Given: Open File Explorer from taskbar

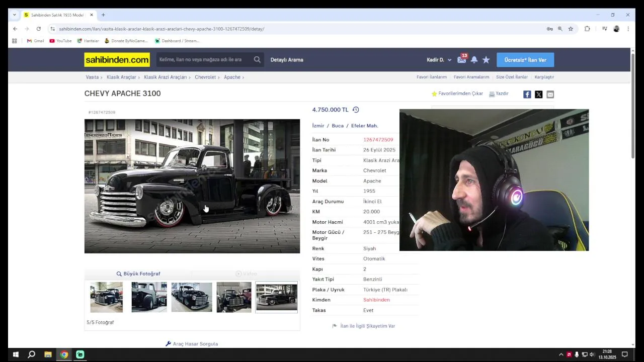Looking at the screenshot, I should pos(48,354).
